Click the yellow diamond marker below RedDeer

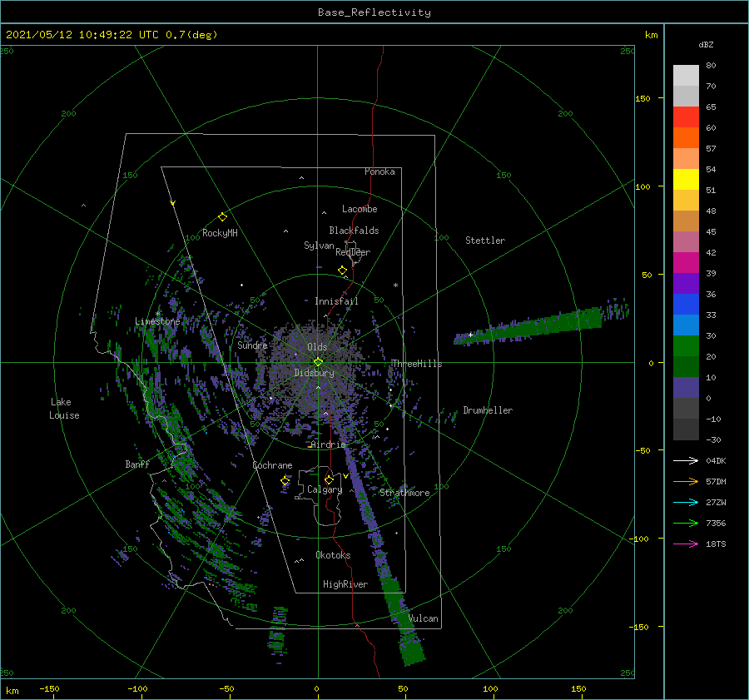click(342, 270)
